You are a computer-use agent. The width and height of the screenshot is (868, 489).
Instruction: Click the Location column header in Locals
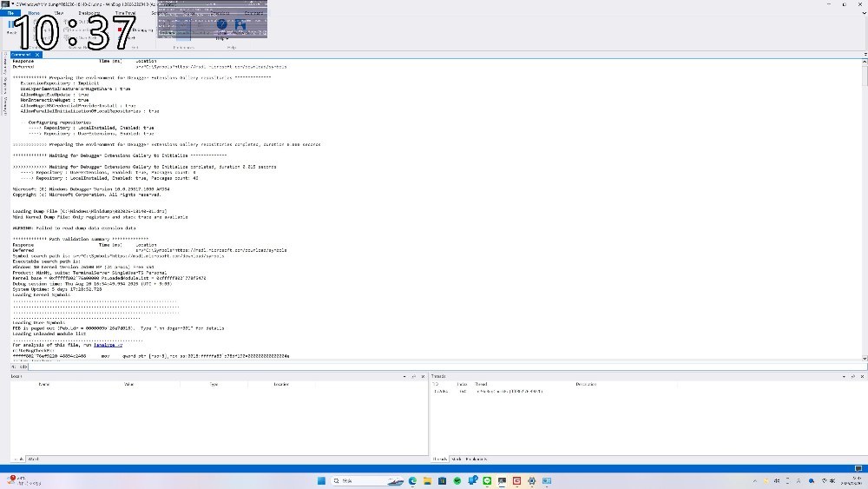point(281,384)
